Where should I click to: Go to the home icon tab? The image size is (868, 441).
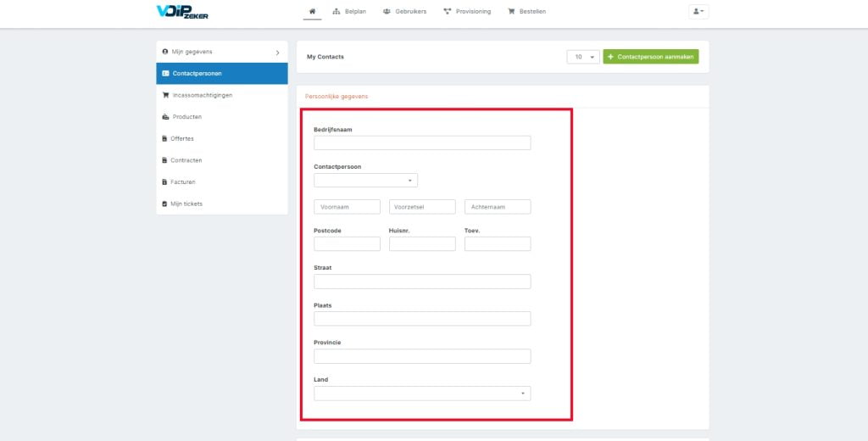pos(312,11)
